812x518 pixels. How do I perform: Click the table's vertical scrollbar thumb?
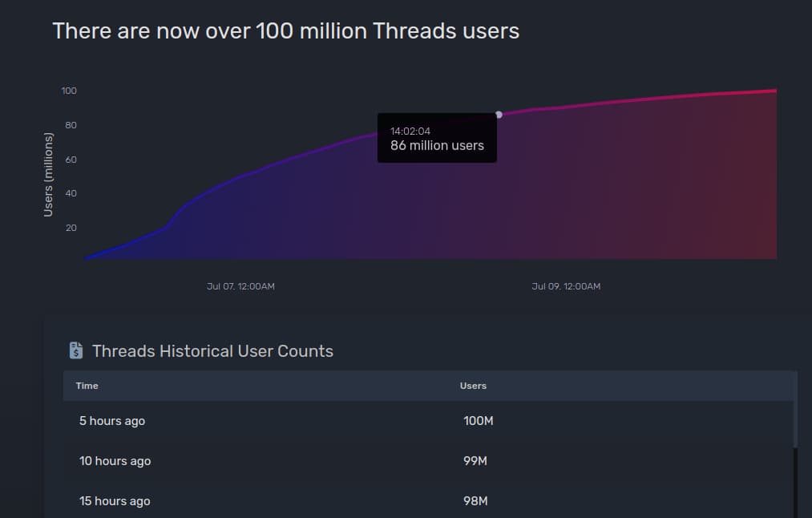(x=795, y=409)
